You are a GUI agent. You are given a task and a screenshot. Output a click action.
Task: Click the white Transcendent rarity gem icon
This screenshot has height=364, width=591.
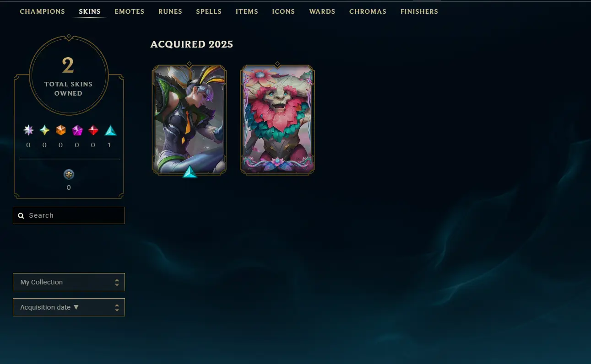point(28,130)
